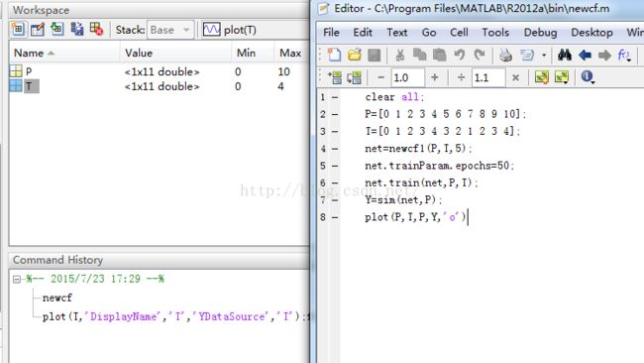Set breakpoint dash on line 8
This screenshot has height=363, width=644.
click(x=335, y=217)
